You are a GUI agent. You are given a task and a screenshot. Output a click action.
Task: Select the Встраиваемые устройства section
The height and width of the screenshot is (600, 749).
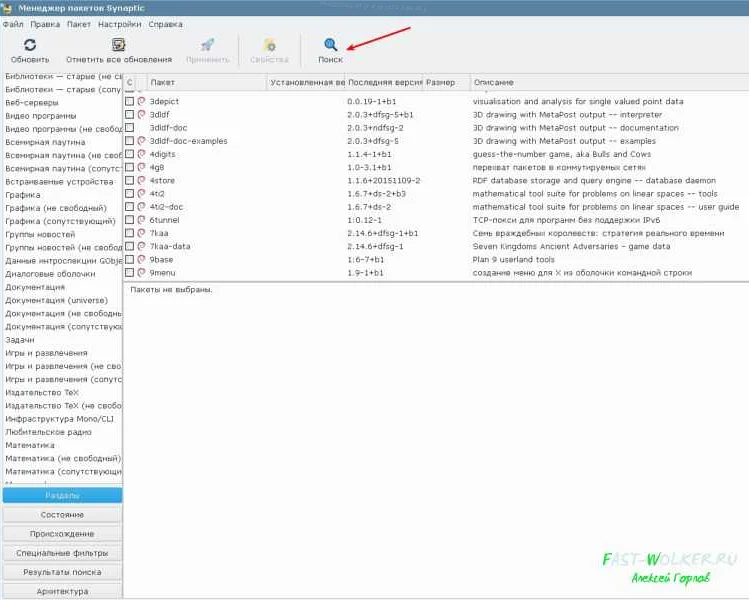[59, 182]
